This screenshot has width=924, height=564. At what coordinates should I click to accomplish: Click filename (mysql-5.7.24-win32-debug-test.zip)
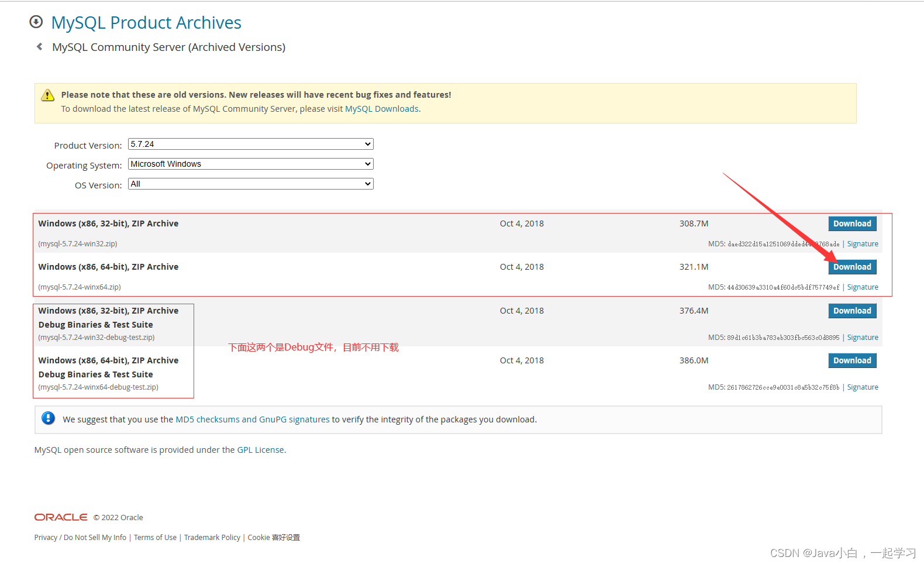pyautogui.click(x=96, y=338)
